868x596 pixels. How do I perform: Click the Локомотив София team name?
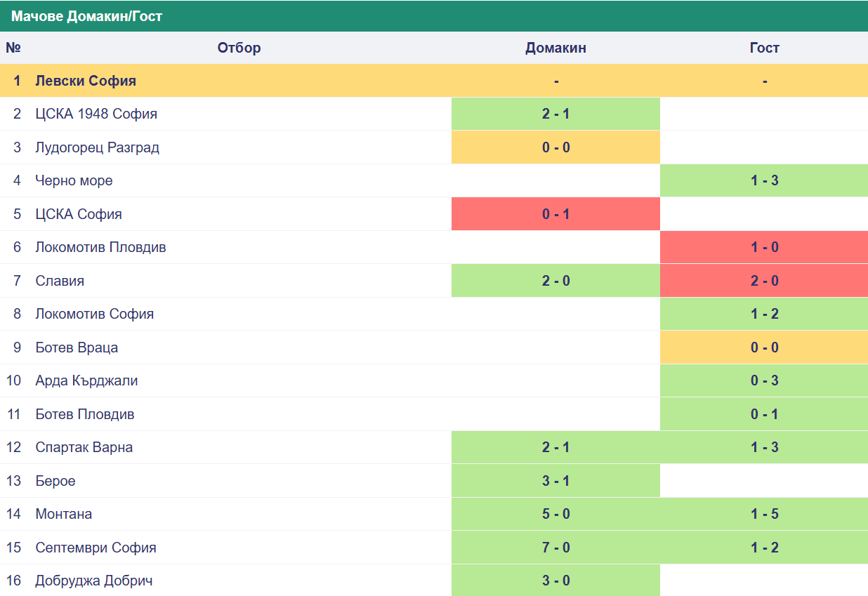coord(95,314)
